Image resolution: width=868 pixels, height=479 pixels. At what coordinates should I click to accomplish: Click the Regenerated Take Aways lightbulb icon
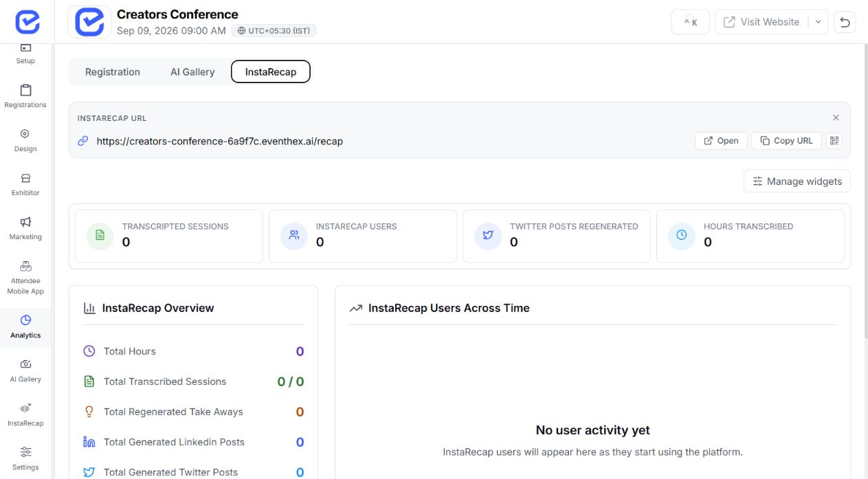89,412
